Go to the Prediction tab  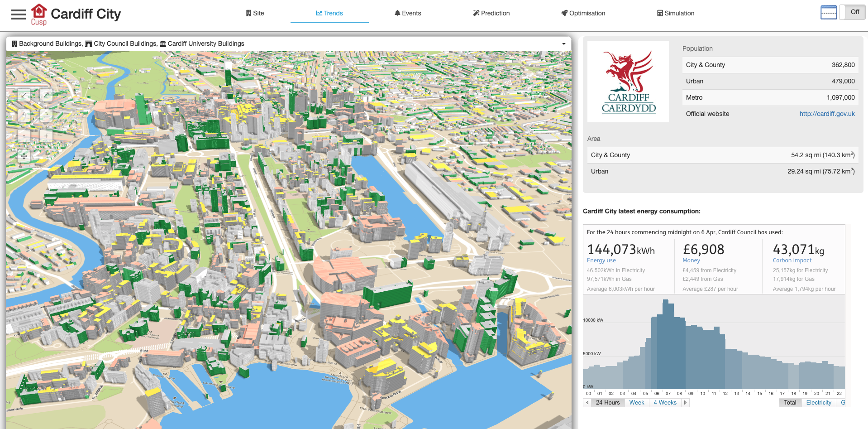(x=491, y=13)
